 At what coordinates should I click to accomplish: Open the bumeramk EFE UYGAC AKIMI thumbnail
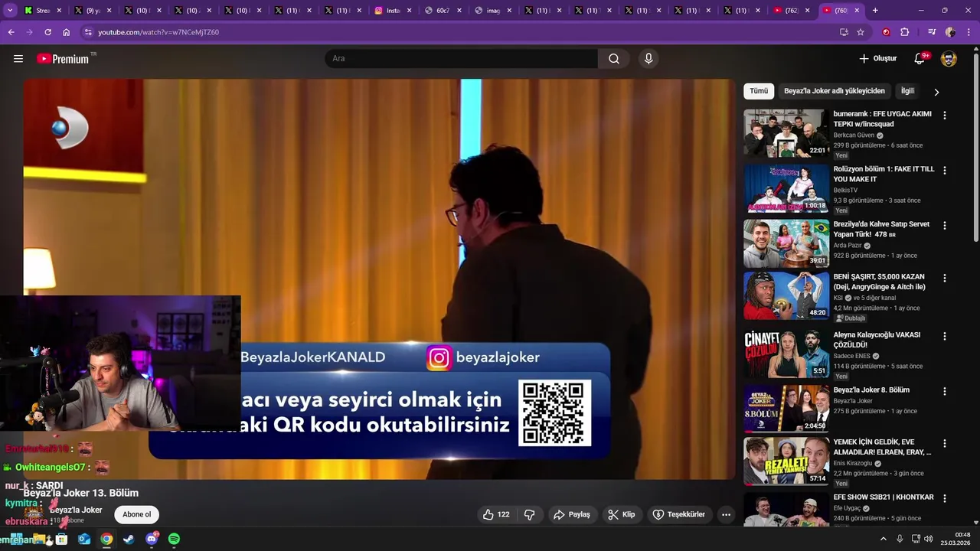[786, 133]
